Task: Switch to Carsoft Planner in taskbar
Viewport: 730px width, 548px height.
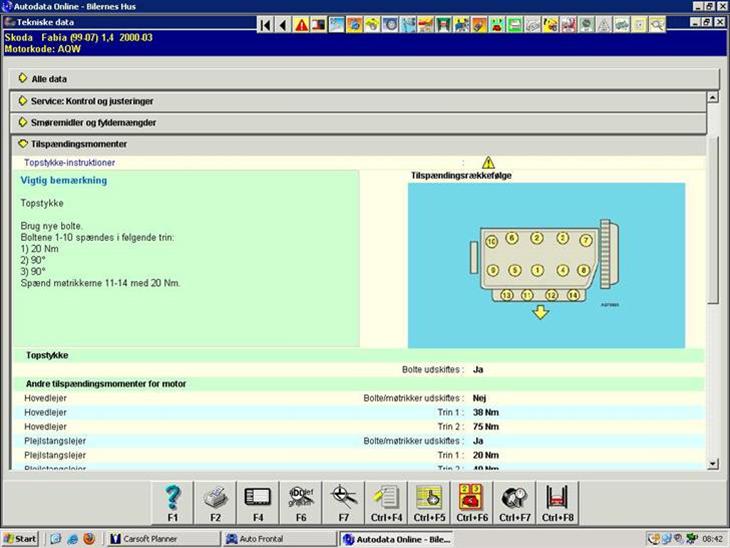Action: coord(158,539)
